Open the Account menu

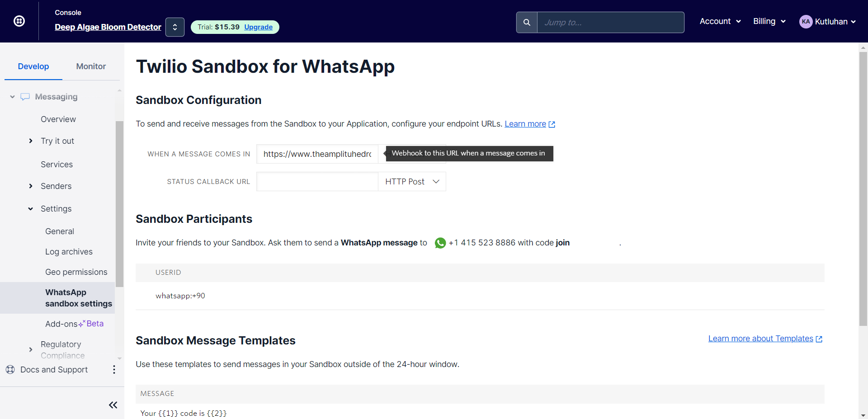pyautogui.click(x=720, y=21)
